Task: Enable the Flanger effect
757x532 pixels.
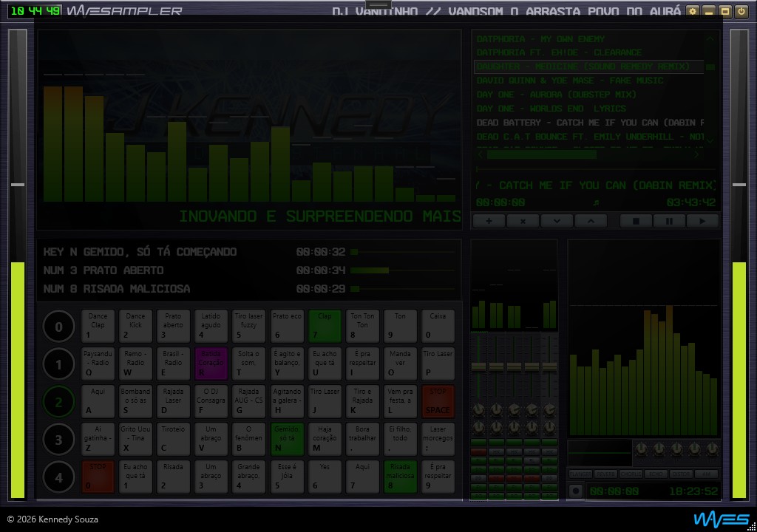Action: click(580, 474)
